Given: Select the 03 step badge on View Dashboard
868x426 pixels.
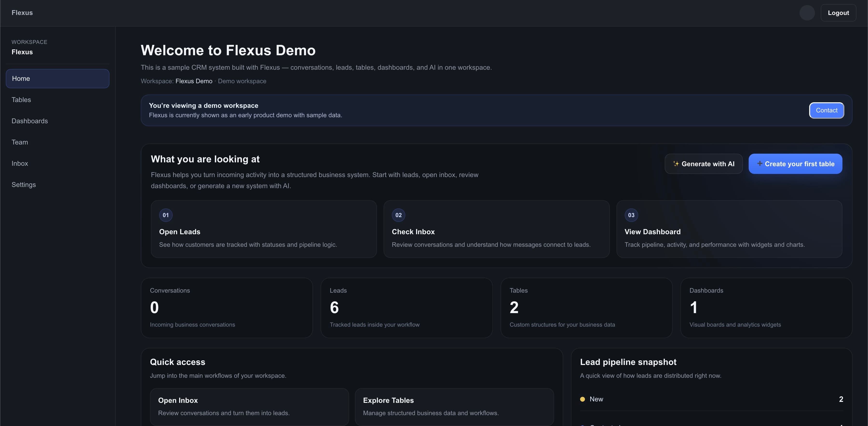Looking at the screenshot, I should pos(631,215).
